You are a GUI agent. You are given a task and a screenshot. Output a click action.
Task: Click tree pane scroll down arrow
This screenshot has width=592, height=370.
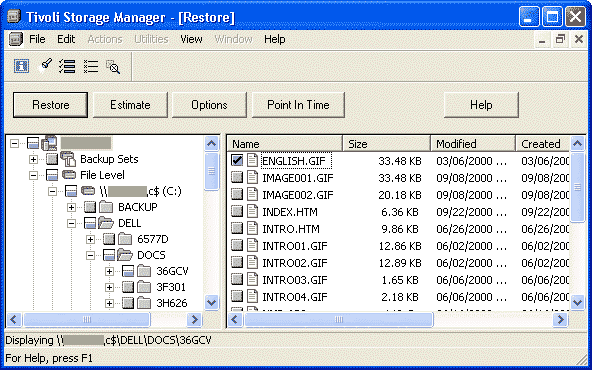point(211,302)
